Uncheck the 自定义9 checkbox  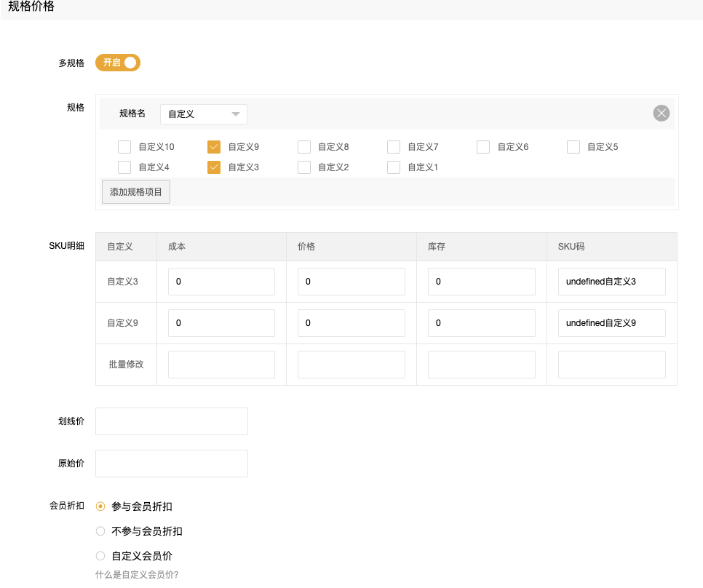[x=214, y=147]
